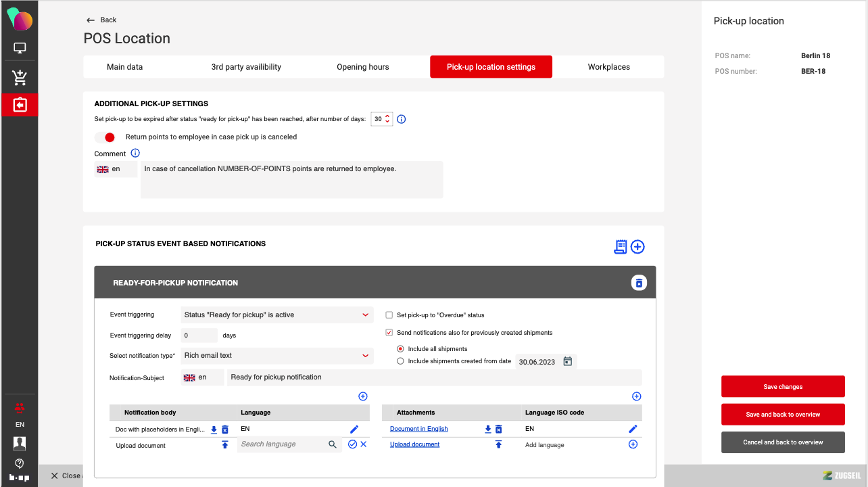Toggle return points to employee switch
The width and height of the screenshot is (868, 487).
point(105,137)
